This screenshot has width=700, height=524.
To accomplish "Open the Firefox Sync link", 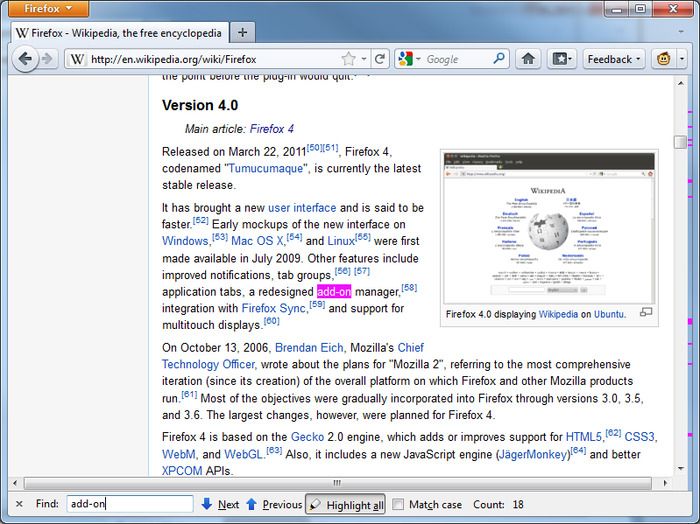I will click(274, 308).
